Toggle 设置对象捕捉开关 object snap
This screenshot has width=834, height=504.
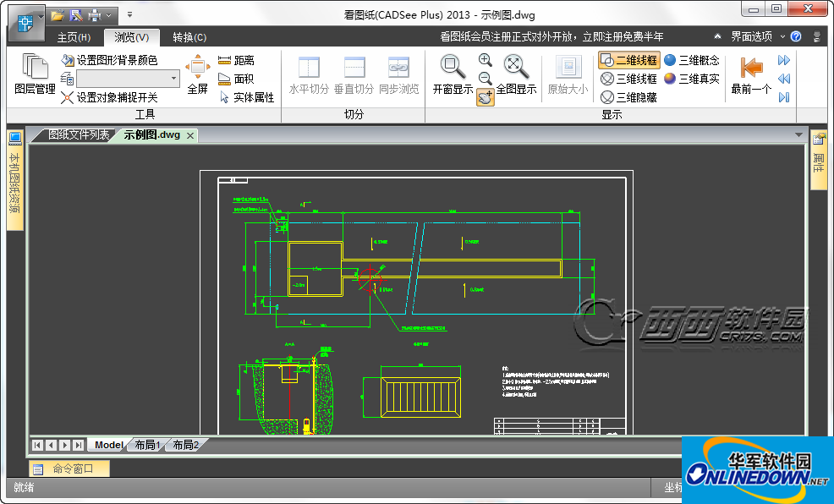point(110,97)
